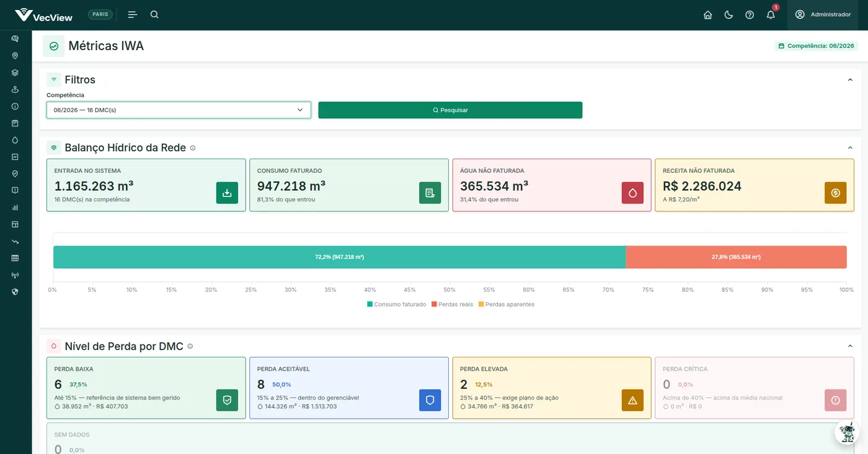Click the 365.534 m³ card value

pyautogui.click(x=494, y=186)
